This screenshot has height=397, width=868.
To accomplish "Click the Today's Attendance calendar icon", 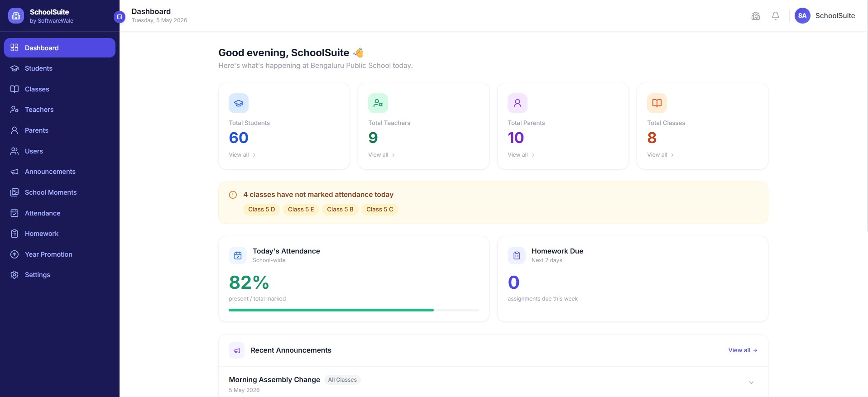I will click(238, 256).
